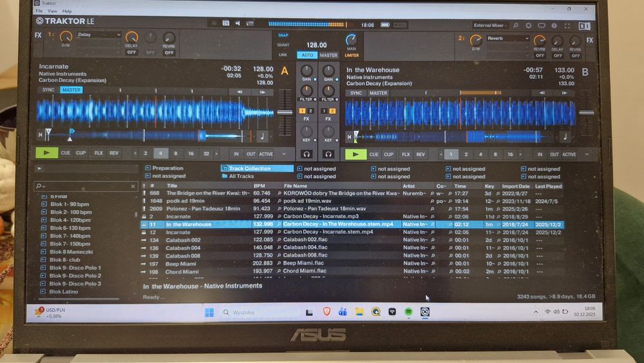This screenshot has height=363, width=644.
Task: Open FX unit 2 Reverb effect dropdown
Action: 507,38
